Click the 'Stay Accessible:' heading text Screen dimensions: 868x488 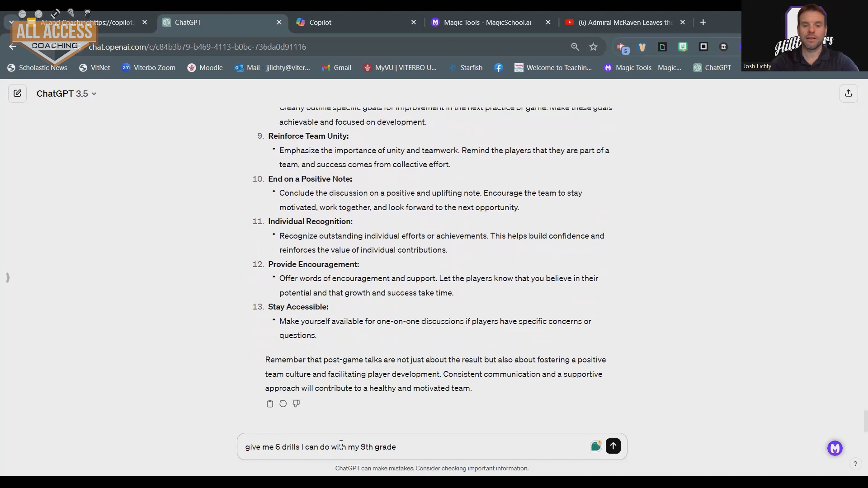click(x=298, y=307)
